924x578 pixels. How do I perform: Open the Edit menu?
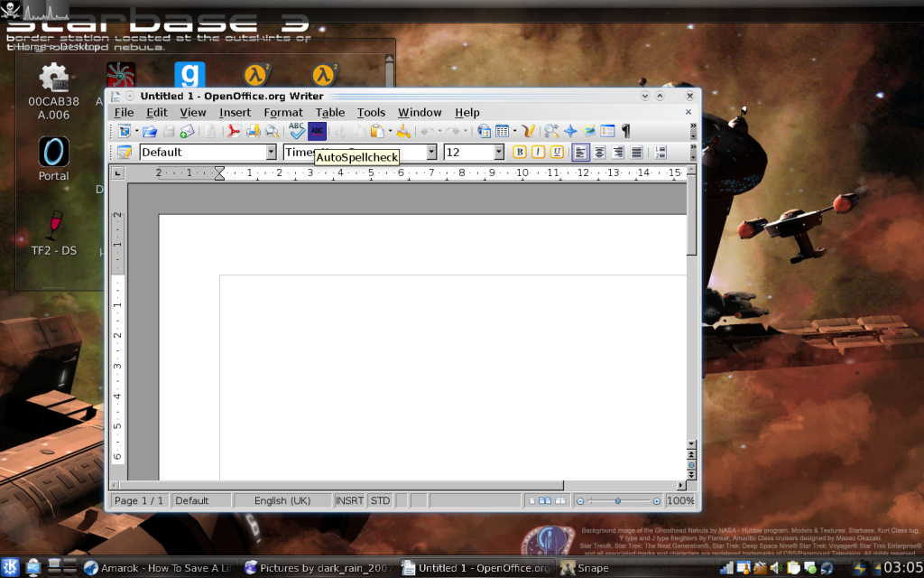tap(157, 112)
